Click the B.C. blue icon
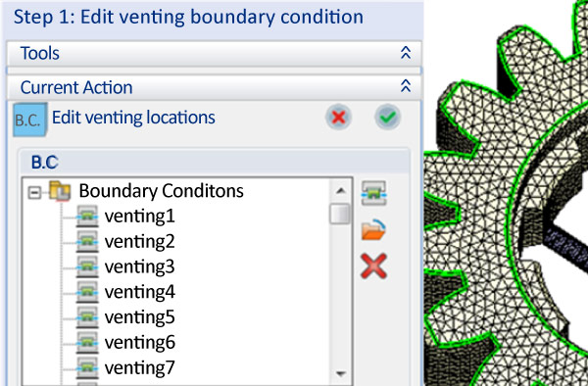The height and width of the screenshot is (386, 588). coord(30,120)
